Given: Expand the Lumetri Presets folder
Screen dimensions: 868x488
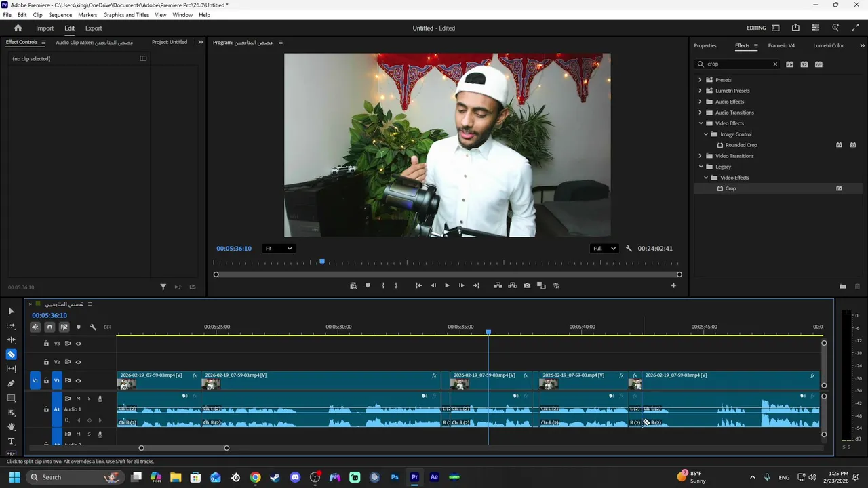Looking at the screenshot, I should click(701, 91).
